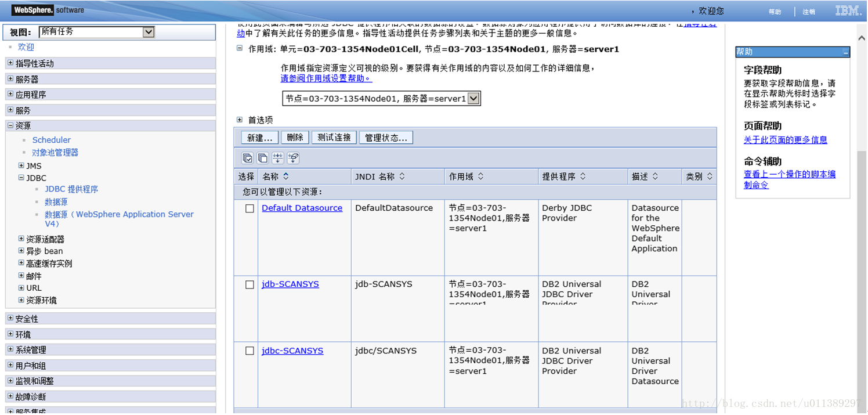Open 对象池管理器 tree item
Image resolution: width=868 pixels, height=415 pixels.
55,153
